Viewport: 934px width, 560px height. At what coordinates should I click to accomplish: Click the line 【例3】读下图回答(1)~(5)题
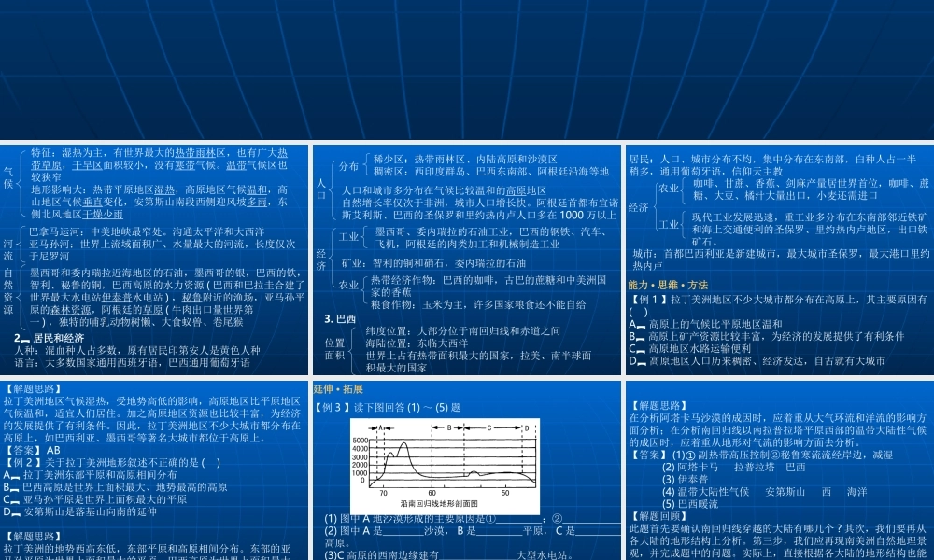pyautogui.click(x=388, y=408)
